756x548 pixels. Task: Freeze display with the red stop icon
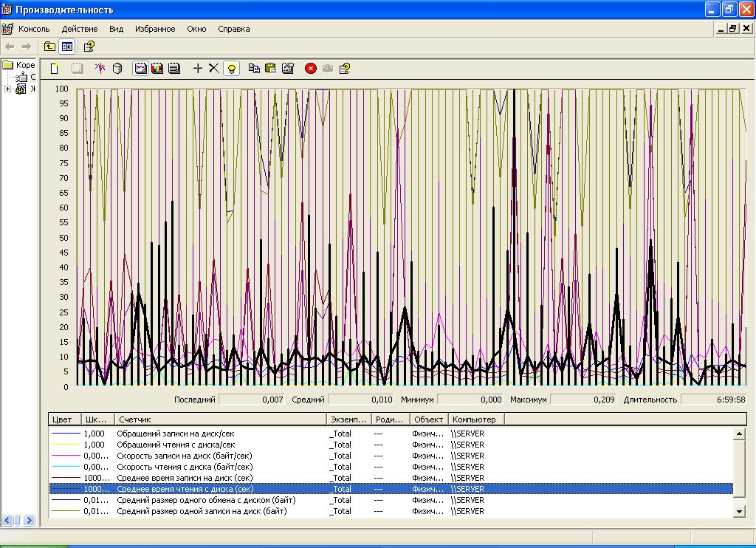tap(311, 69)
